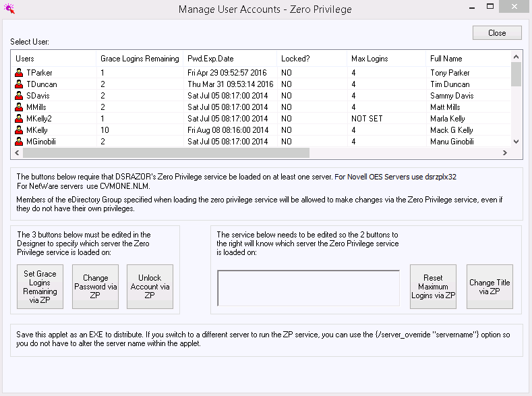Screen dimensions: 532x396
Task: Click Change Password via ZP button
Action: [x=95, y=287]
